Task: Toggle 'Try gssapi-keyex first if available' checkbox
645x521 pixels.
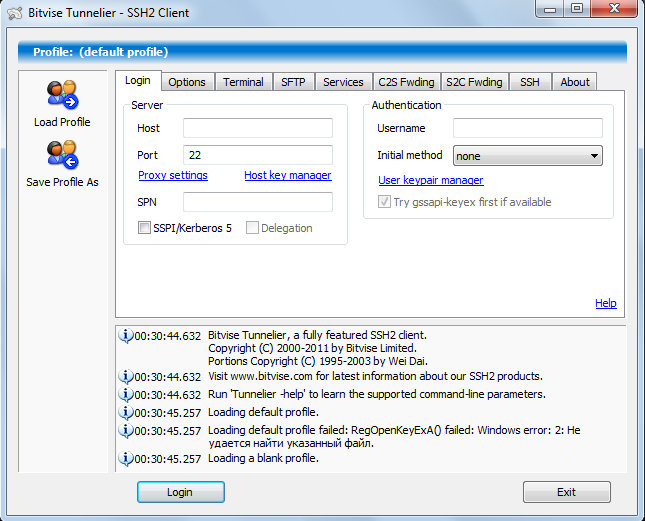Action: point(384,201)
